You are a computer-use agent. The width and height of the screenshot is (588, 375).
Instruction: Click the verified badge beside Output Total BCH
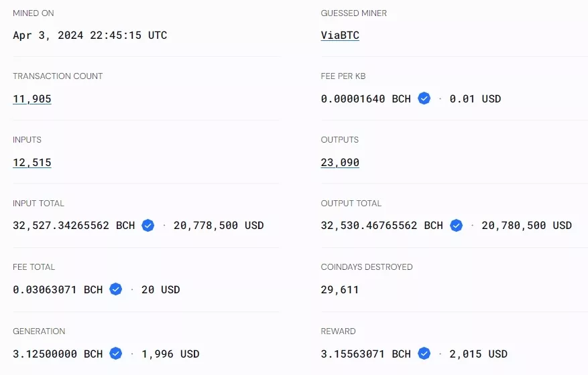[x=456, y=226]
